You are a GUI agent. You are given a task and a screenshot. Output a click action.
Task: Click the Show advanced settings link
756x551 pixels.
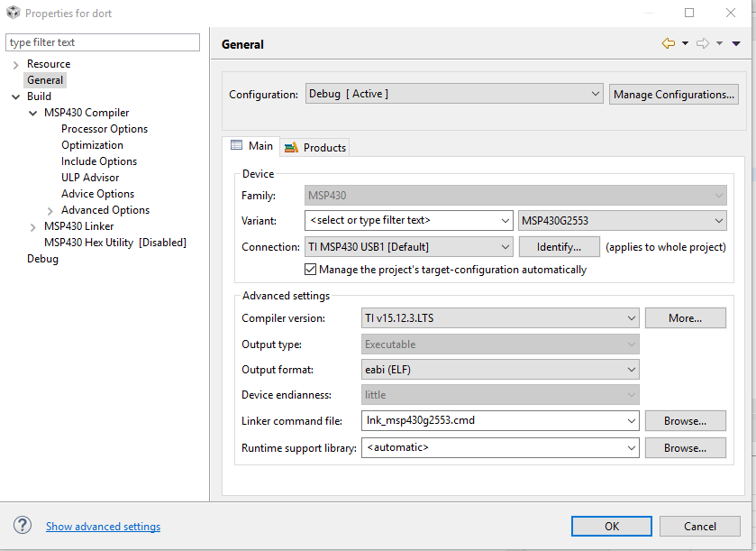tap(103, 527)
